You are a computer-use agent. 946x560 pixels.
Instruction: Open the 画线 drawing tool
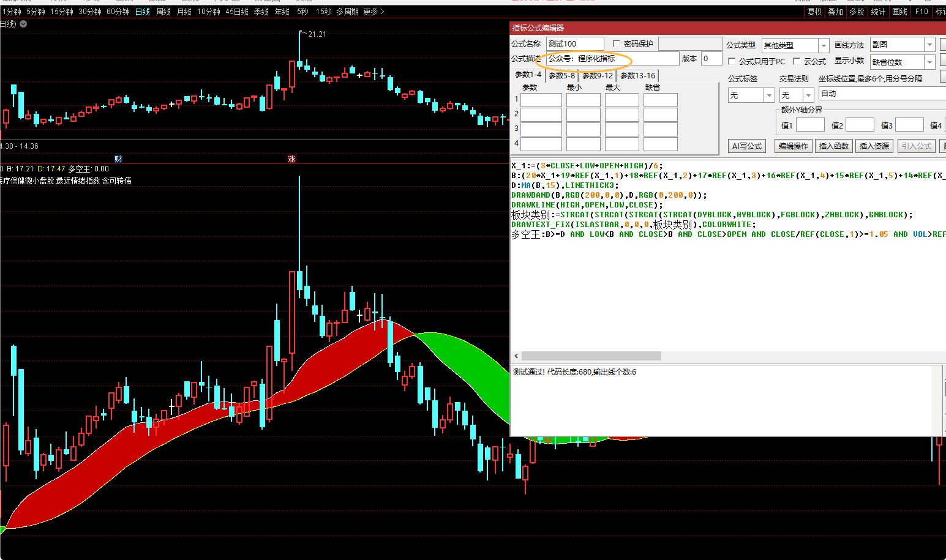[x=899, y=12]
